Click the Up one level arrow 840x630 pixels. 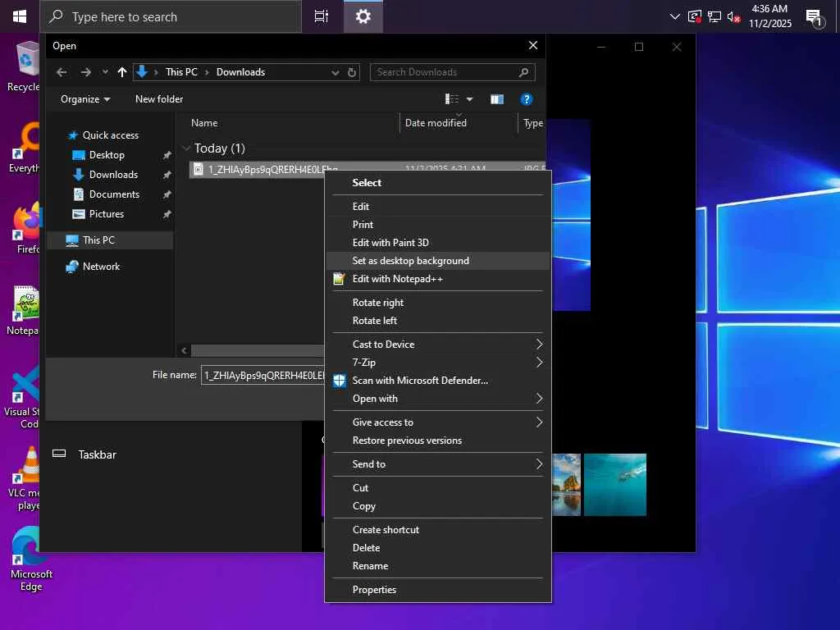point(122,72)
